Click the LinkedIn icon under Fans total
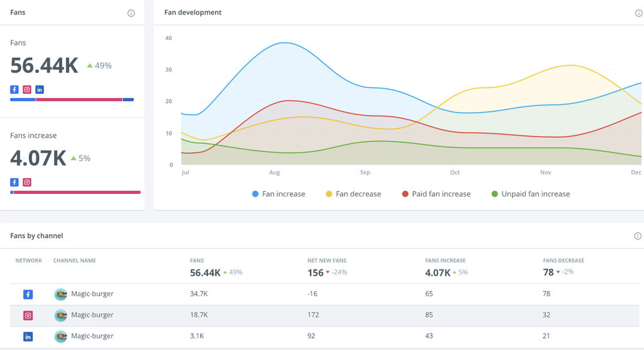The width and height of the screenshot is (644, 350). click(40, 90)
